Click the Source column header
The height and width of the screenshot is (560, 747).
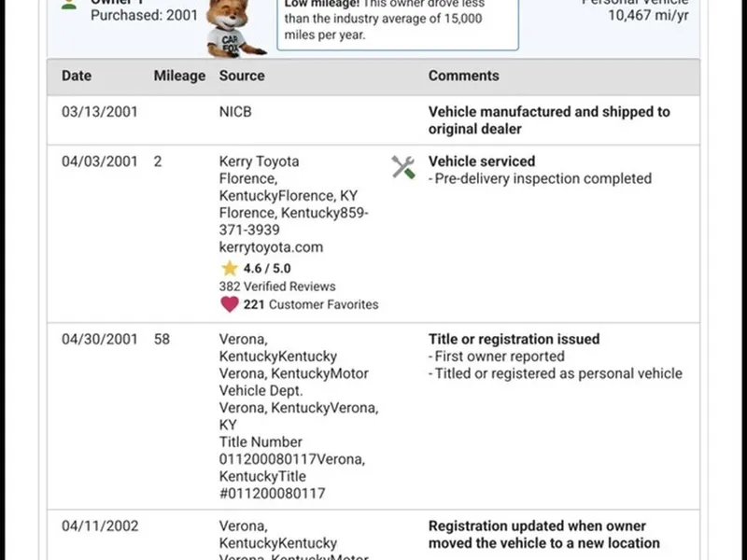(242, 76)
